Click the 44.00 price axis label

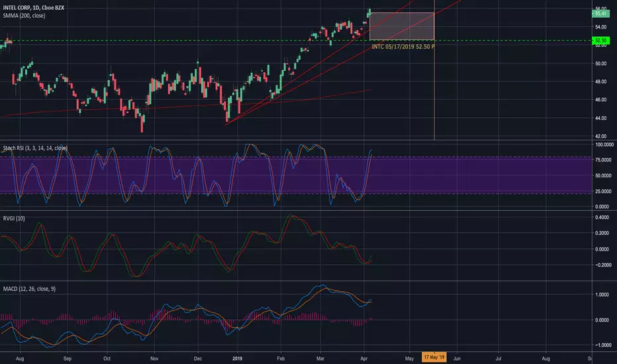pyautogui.click(x=600, y=118)
